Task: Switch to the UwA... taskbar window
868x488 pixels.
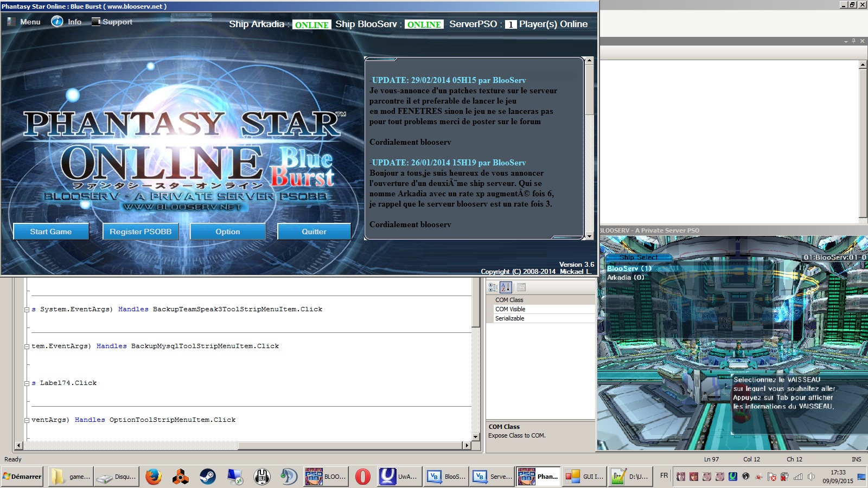Action: tap(399, 477)
